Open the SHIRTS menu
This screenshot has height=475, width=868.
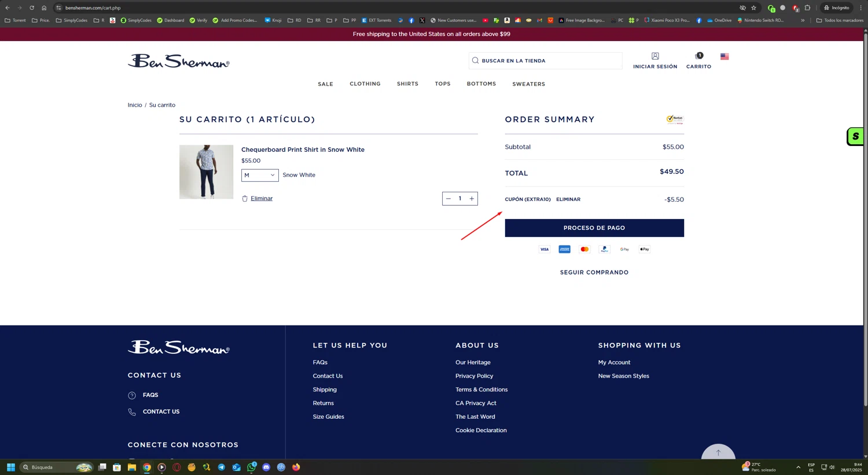[407, 84]
